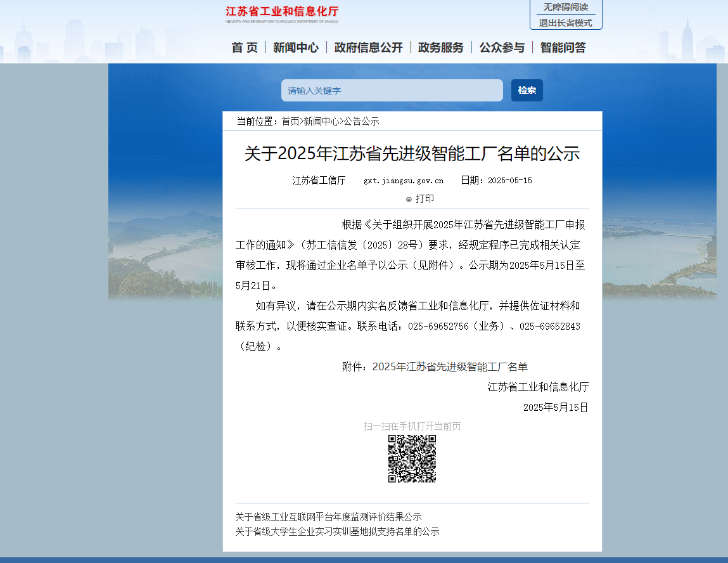This screenshot has height=563, width=728.
Task: Click the 江苏省工业和信息化厅 site logo
Action: [x=282, y=13]
